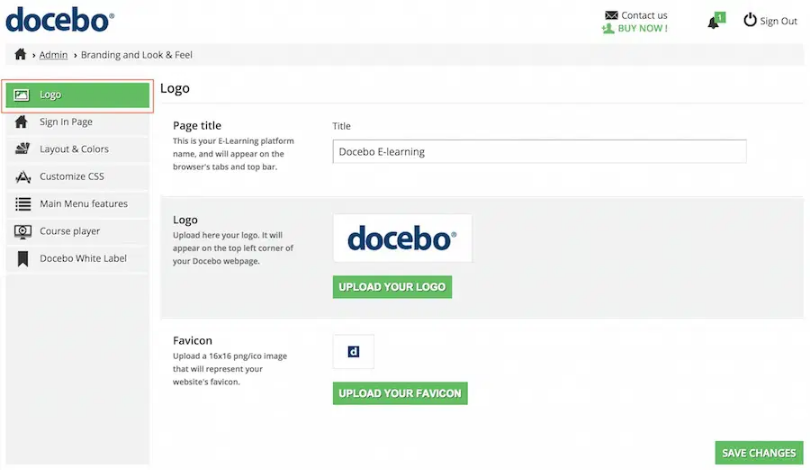This screenshot has height=470, width=810.
Task: Click the "Favicon" section label
Action: (192, 340)
